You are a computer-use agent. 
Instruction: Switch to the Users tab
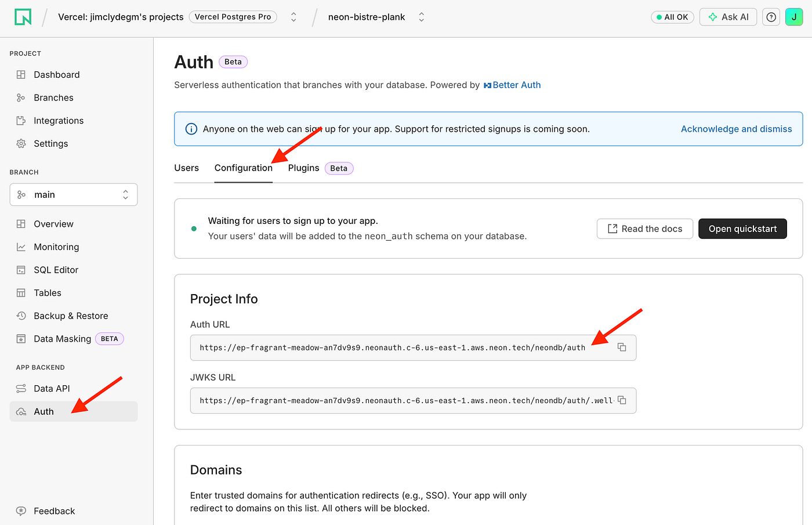click(186, 168)
